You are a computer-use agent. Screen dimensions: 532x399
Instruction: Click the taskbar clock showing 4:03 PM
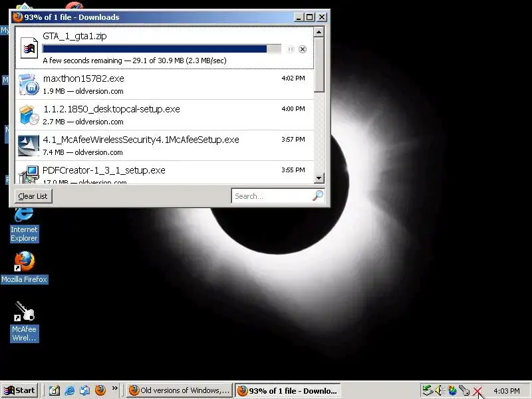click(507, 391)
